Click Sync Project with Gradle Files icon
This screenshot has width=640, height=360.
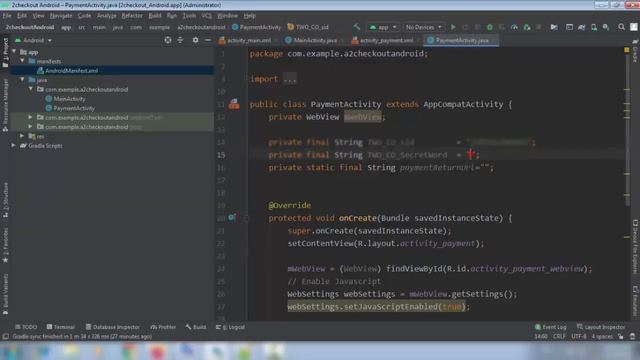[582, 27]
